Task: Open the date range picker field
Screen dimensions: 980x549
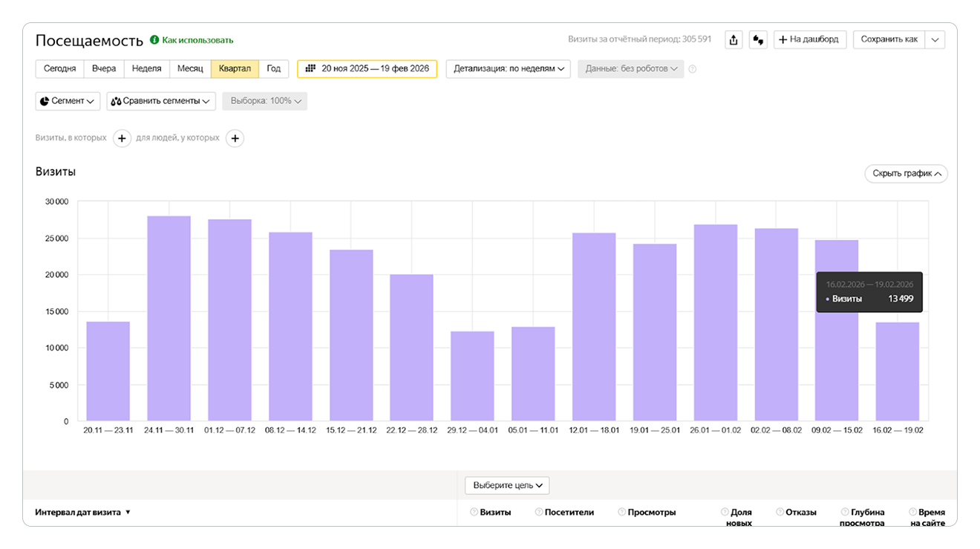Action: click(367, 69)
